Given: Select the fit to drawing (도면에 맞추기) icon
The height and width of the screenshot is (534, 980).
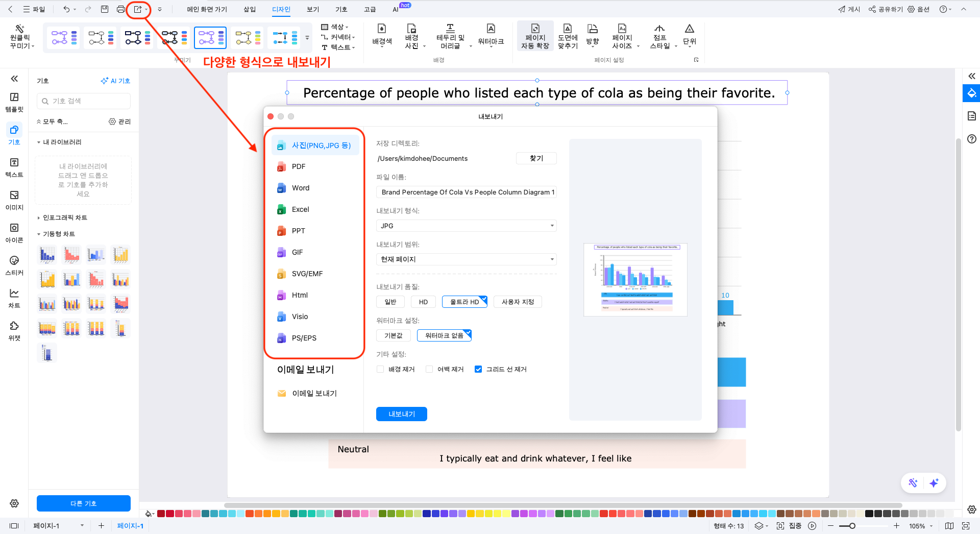Looking at the screenshot, I should [567, 36].
